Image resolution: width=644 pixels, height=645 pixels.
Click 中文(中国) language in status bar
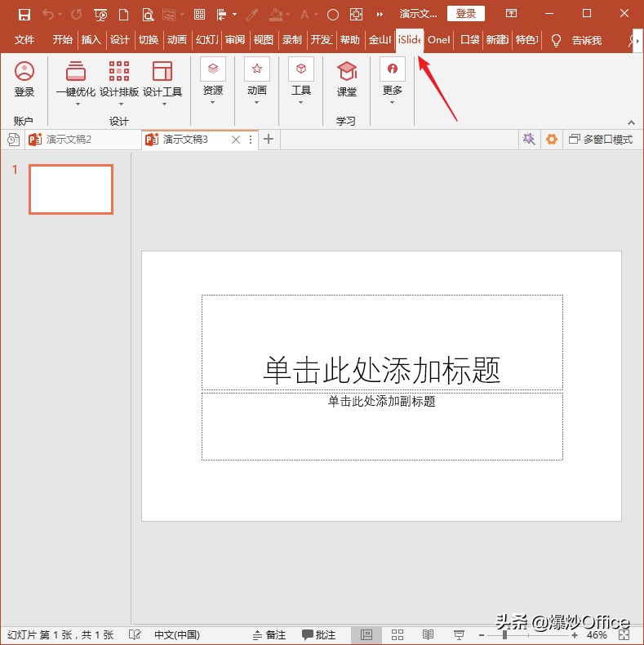click(177, 634)
